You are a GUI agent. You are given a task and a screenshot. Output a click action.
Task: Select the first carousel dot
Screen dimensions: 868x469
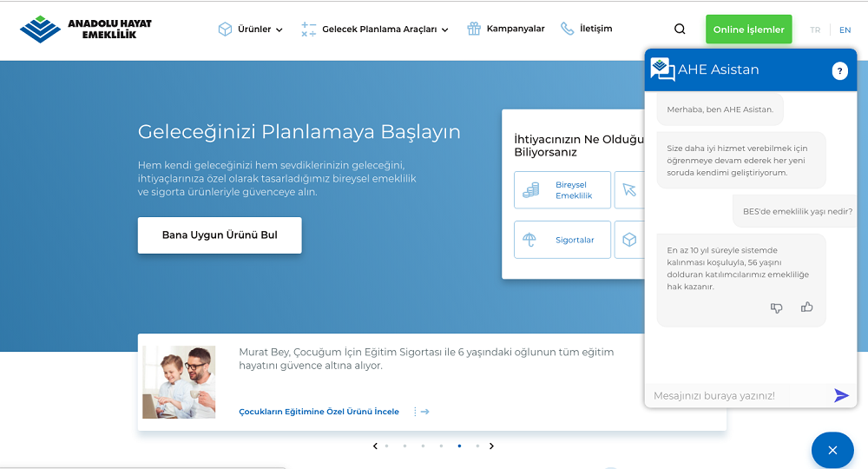click(x=386, y=446)
